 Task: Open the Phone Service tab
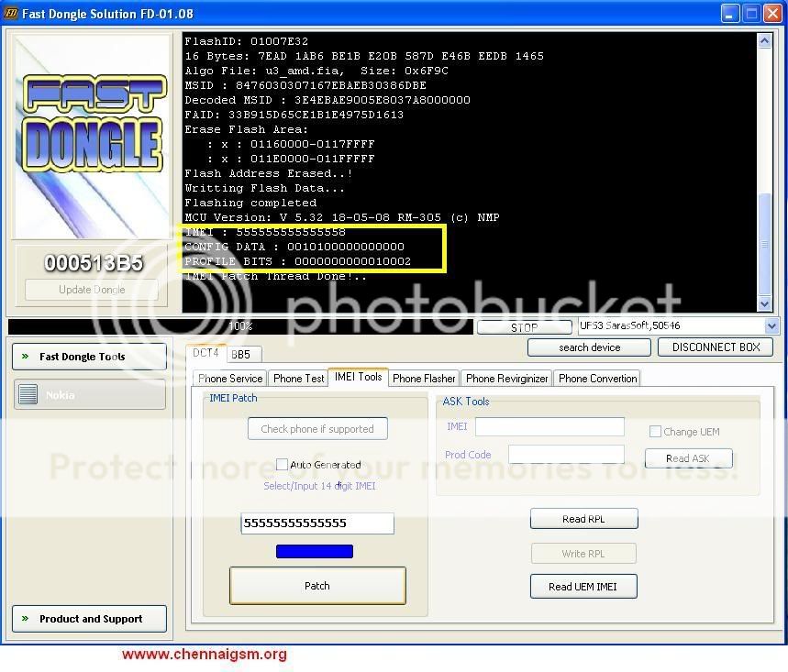pos(230,379)
